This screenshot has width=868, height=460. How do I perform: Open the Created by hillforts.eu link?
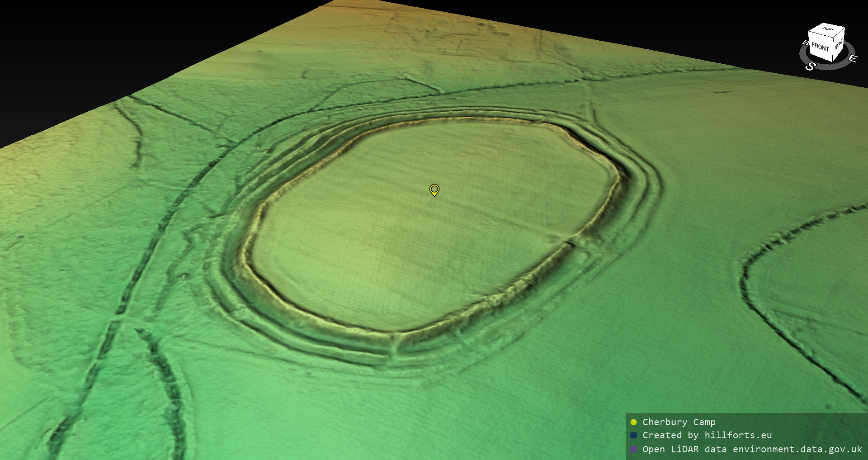tap(707, 436)
